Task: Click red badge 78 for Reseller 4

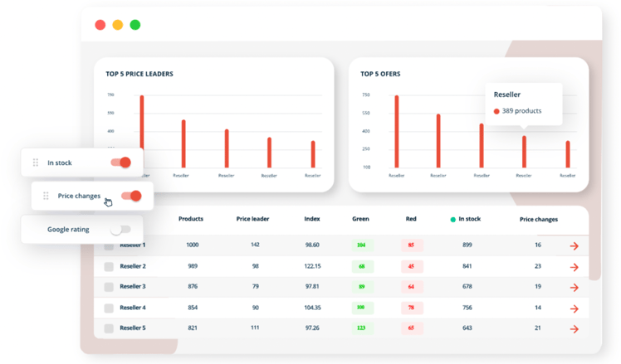Action: click(412, 308)
